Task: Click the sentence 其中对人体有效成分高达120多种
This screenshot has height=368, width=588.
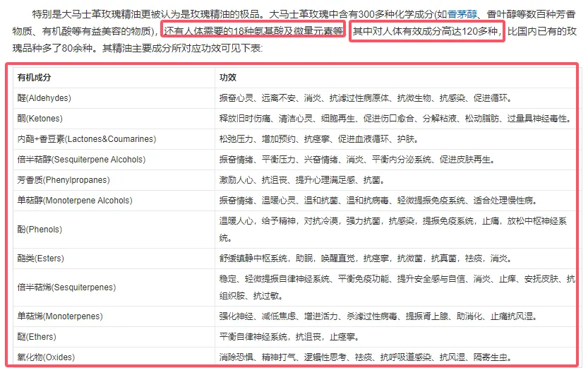Action: pyautogui.click(x=426, y=31)
